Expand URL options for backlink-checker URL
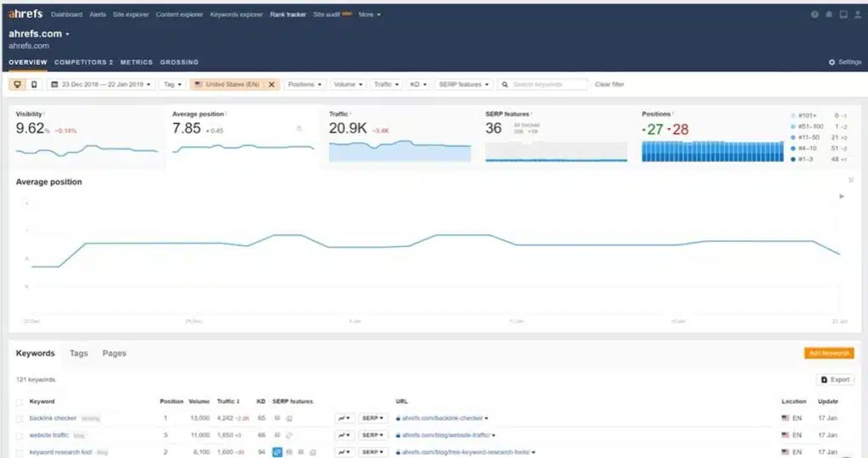Image resolution: width=868 pixels, height=458 pixels. pos(487,418)
